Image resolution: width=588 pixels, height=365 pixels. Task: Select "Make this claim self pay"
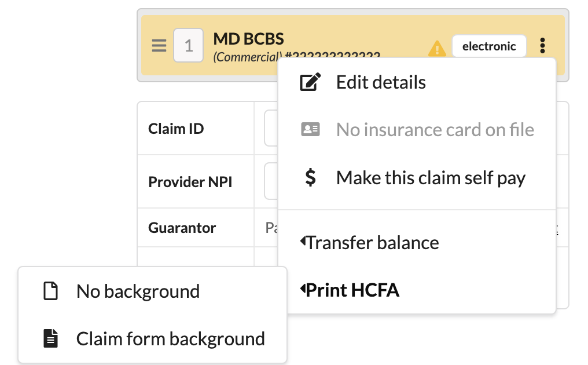(x=431, y=177)
